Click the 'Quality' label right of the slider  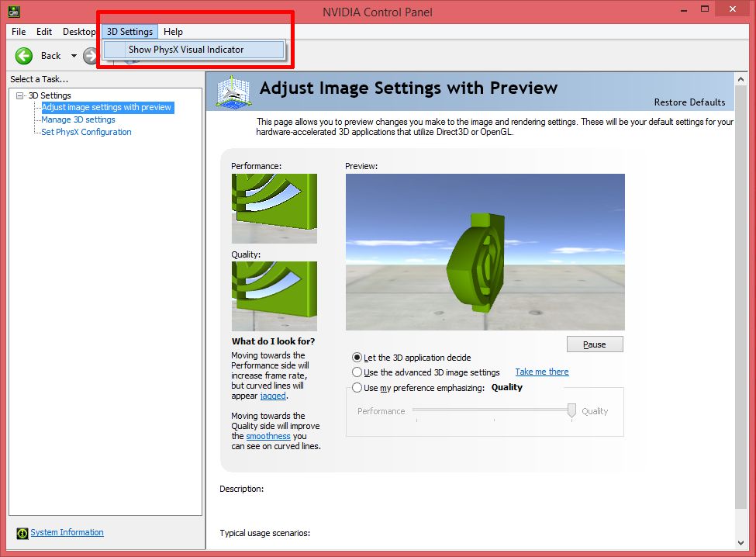click(x=595, y=411)
